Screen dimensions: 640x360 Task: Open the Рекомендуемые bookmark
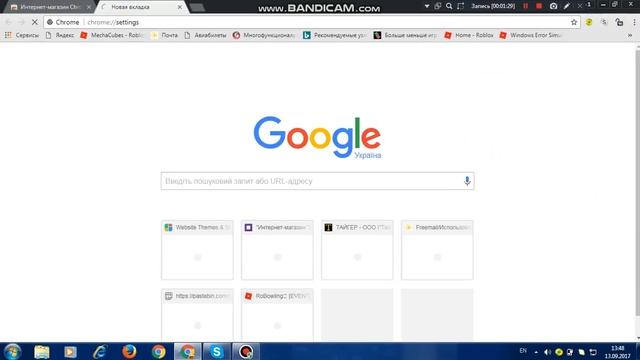[335, 36]
